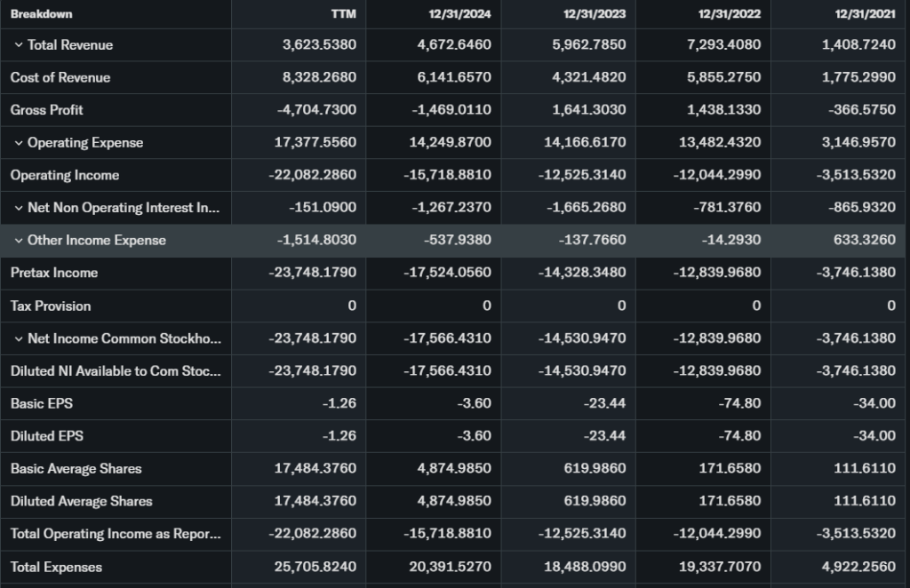Expand Net Non Operating Interest row chevron
This screenshot has width=910, height=588.
[x=18, y=208]
